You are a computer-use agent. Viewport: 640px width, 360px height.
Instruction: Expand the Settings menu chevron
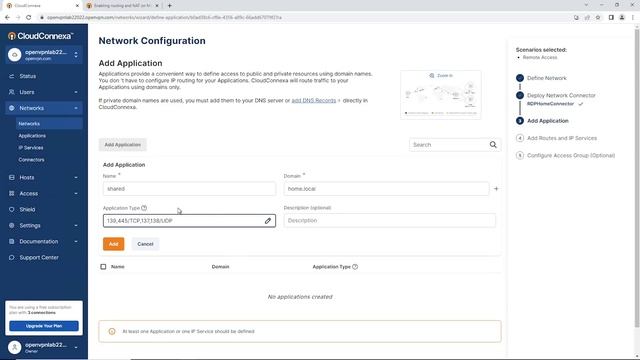76,225
